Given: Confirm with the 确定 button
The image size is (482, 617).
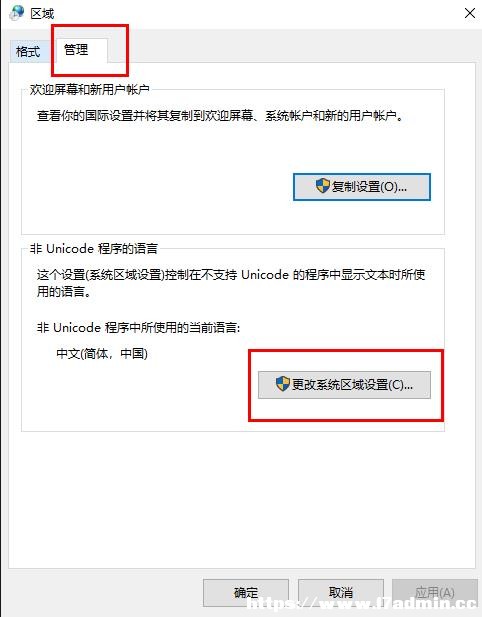Looking at the screenshot, I should point(246,593).
